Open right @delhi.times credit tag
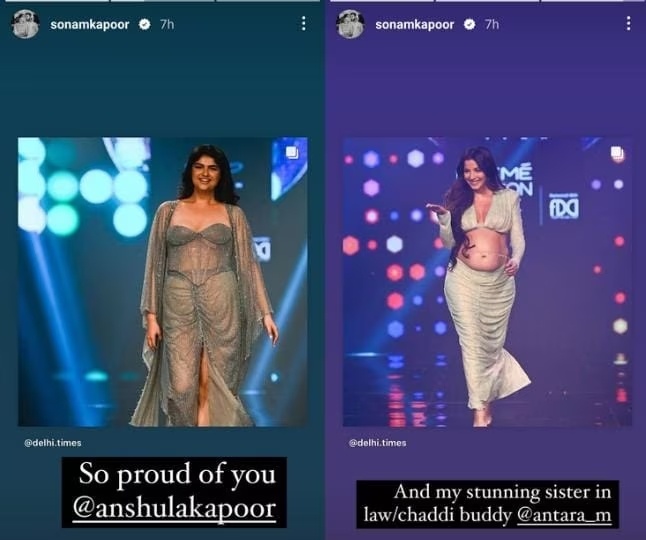 tap(377, 443)
